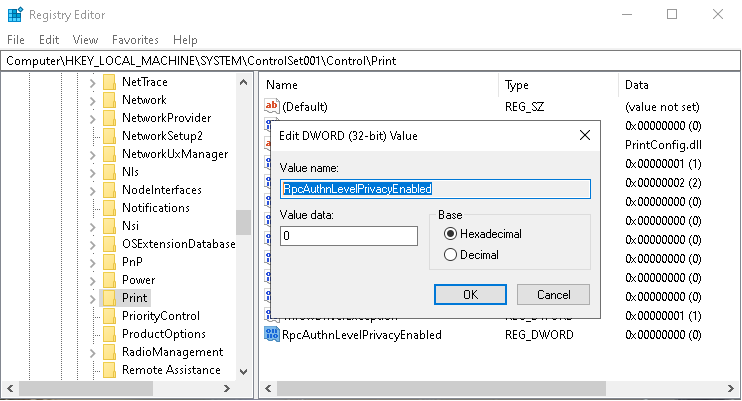Click the Value data input field
Screen dimensions: 742x401
349,236
